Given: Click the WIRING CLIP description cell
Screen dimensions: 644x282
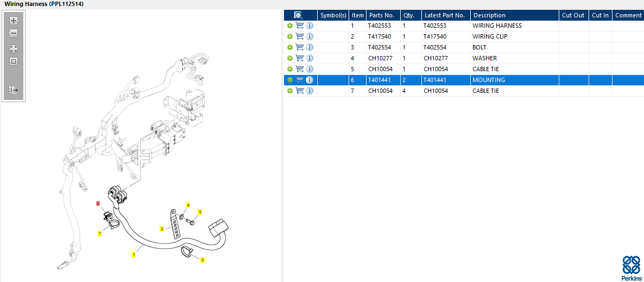Looking at the screenshot, I should click(x=515, y=36).
